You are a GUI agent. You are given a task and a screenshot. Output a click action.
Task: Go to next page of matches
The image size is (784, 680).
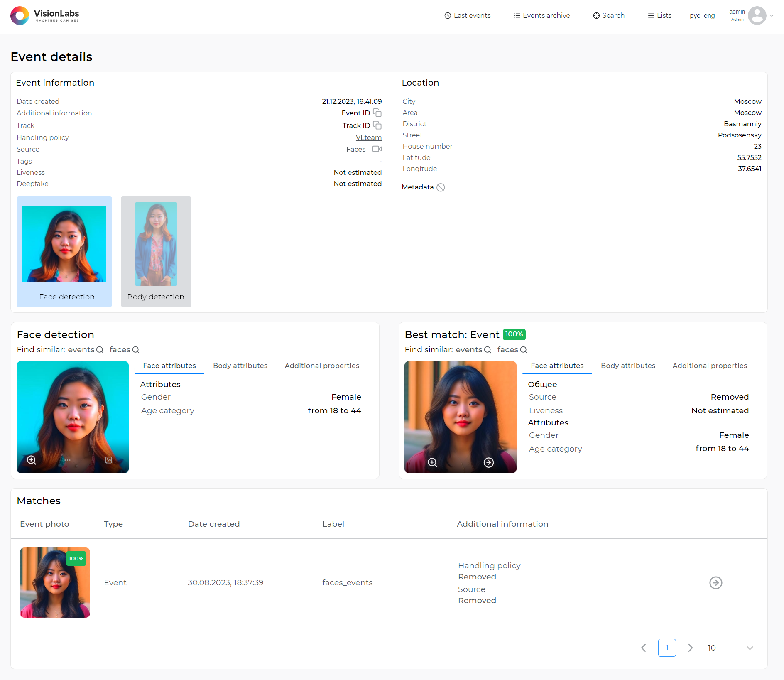[x=690, y=648]
